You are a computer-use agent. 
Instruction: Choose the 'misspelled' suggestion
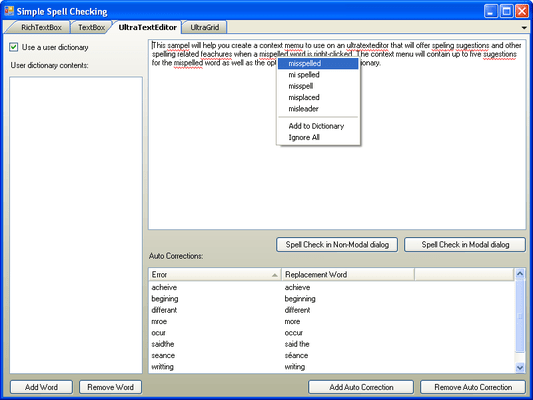pos(318,63)
